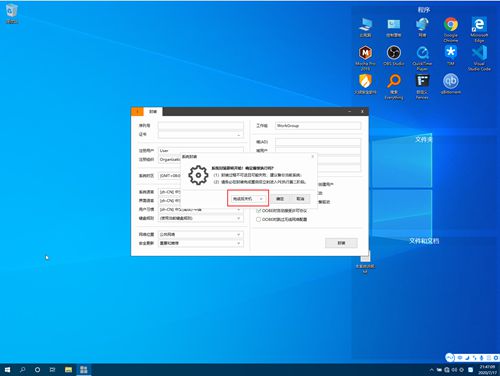Click the 文件夹 fence title

[423, 139]
